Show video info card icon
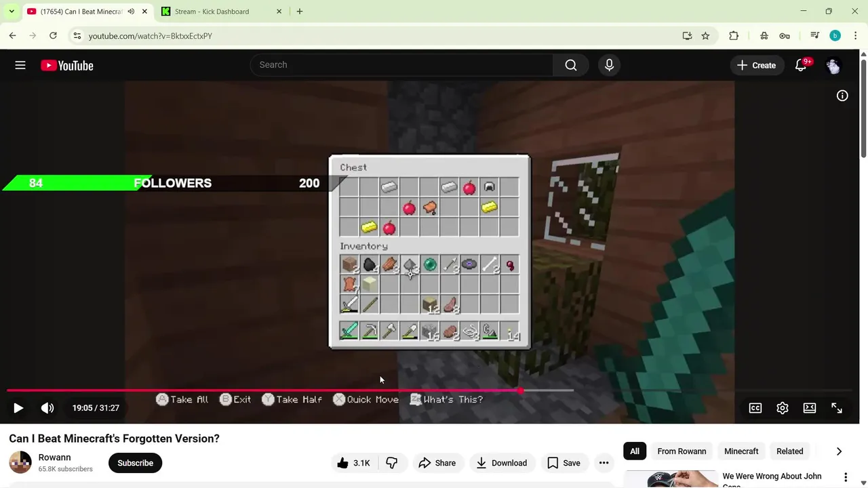 pyautogui.click(x=842, y=96)
